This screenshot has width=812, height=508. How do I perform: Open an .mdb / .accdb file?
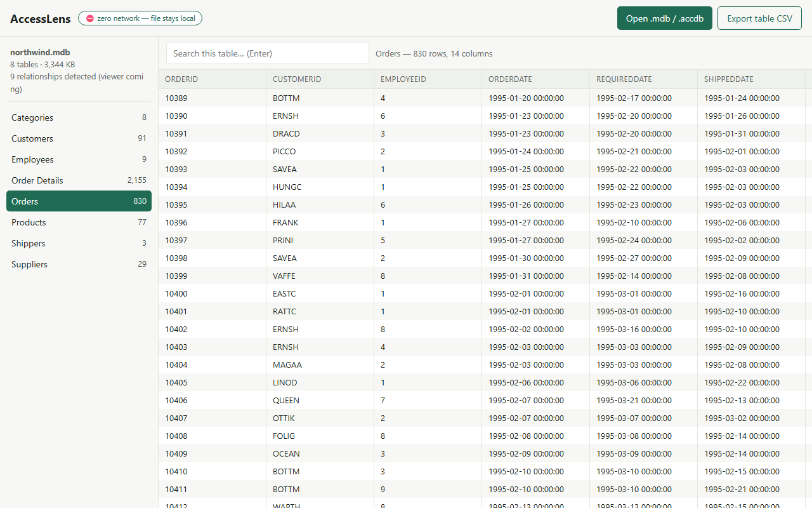coord(665,18)
